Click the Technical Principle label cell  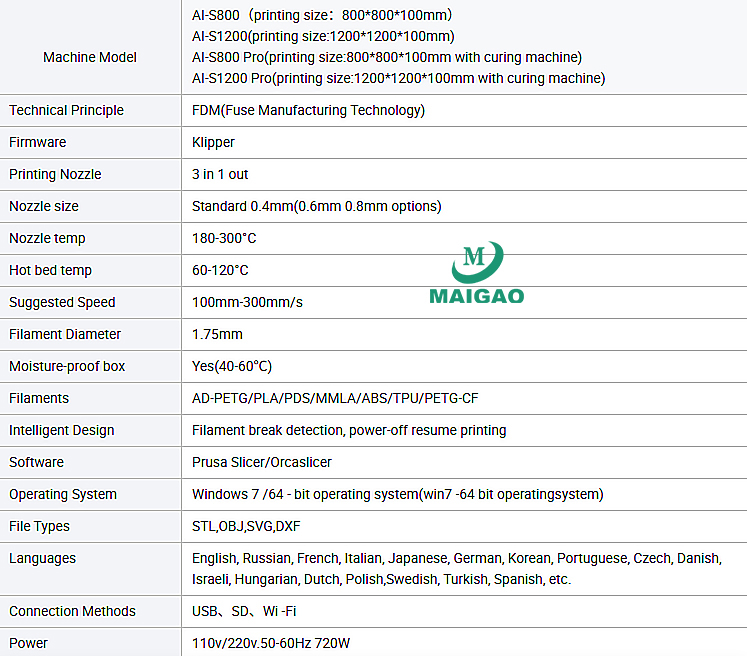tap(67, 110)
